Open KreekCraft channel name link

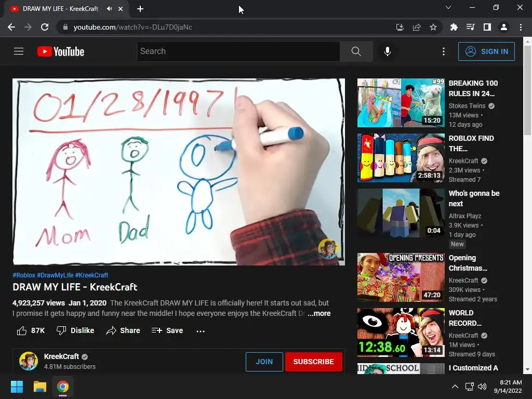click(61, 356)
